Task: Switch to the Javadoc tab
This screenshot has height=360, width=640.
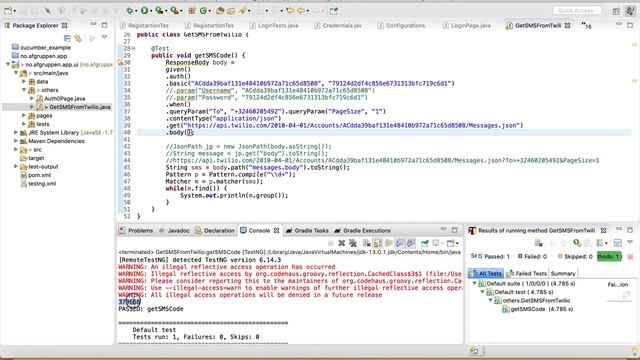Action: [x=174, y=231]
